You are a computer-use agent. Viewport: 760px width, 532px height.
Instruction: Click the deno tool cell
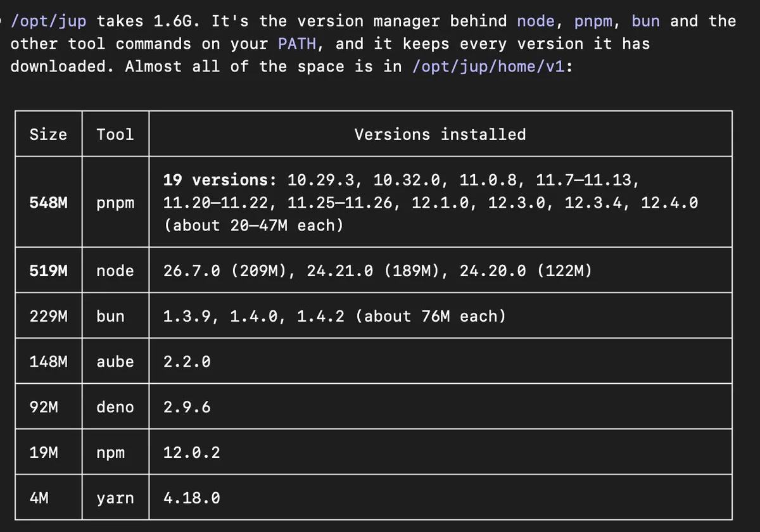tap(115, 407)
